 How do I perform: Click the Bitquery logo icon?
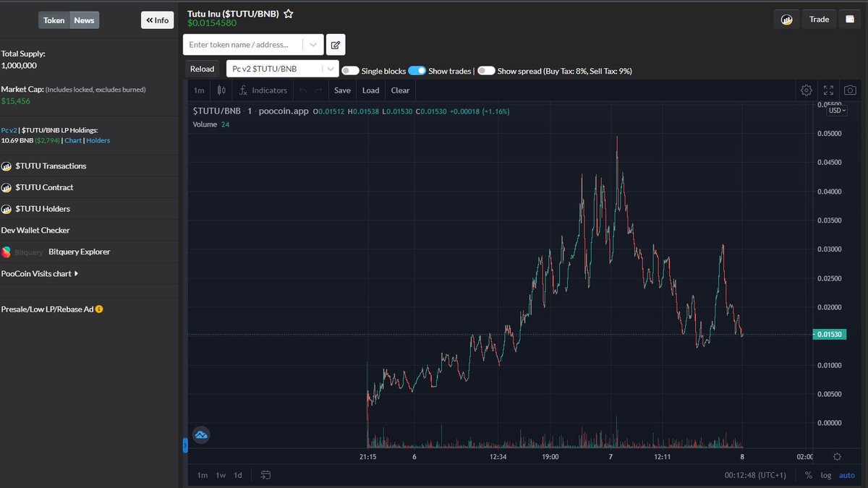tap(7, 252)
